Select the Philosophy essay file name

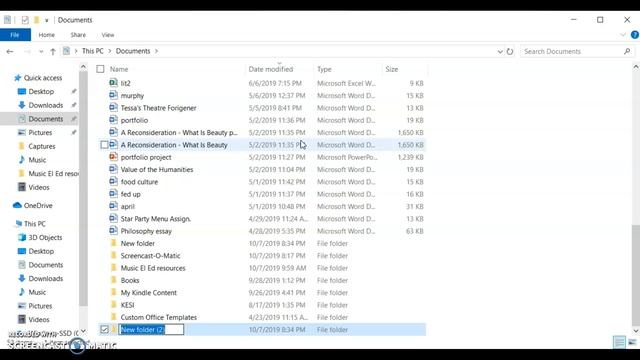(x=146, y=231)
